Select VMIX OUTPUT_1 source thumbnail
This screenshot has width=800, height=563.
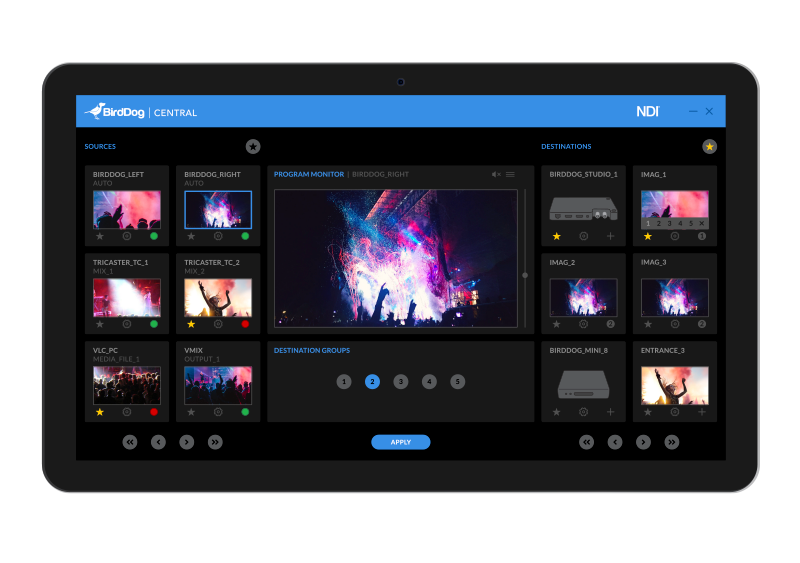pos(218,385)
